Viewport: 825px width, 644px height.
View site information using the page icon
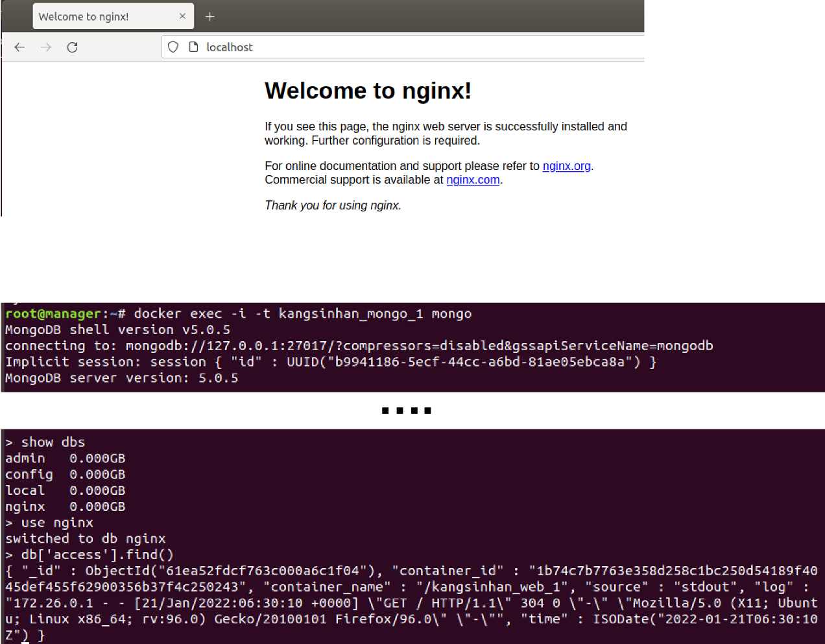point(193,47)
